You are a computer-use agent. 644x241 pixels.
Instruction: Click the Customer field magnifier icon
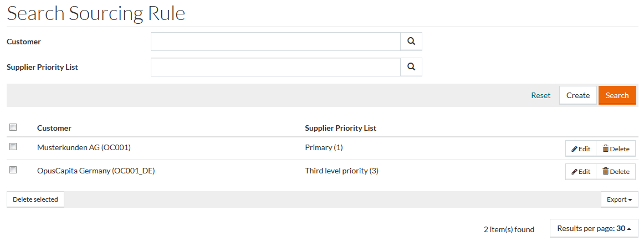coord(411,42)
